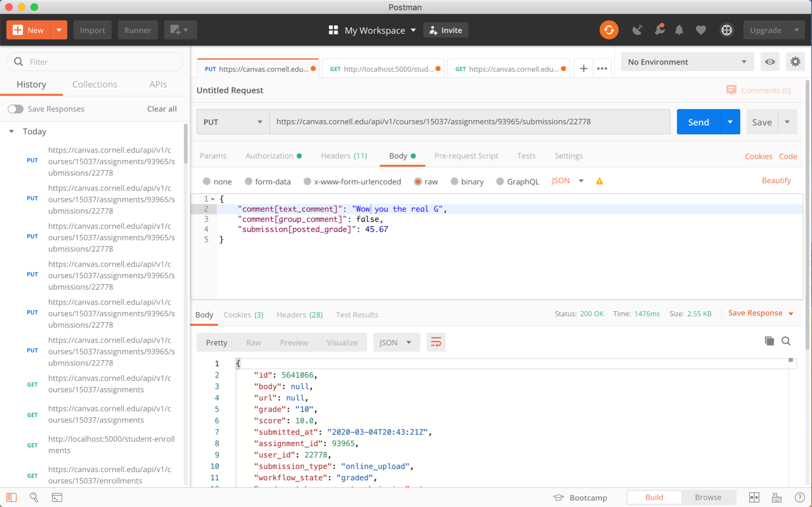
Task: Search the response with magnifier icon
Action: coord(786,341)
